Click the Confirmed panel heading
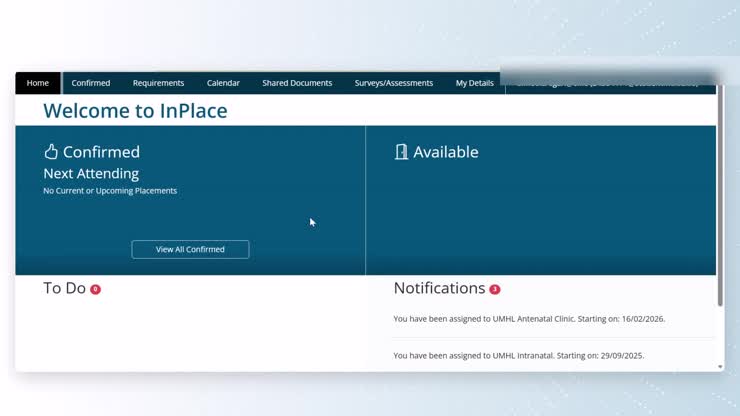The width and height of the screenshot is (740, 416). coord(101,152)
